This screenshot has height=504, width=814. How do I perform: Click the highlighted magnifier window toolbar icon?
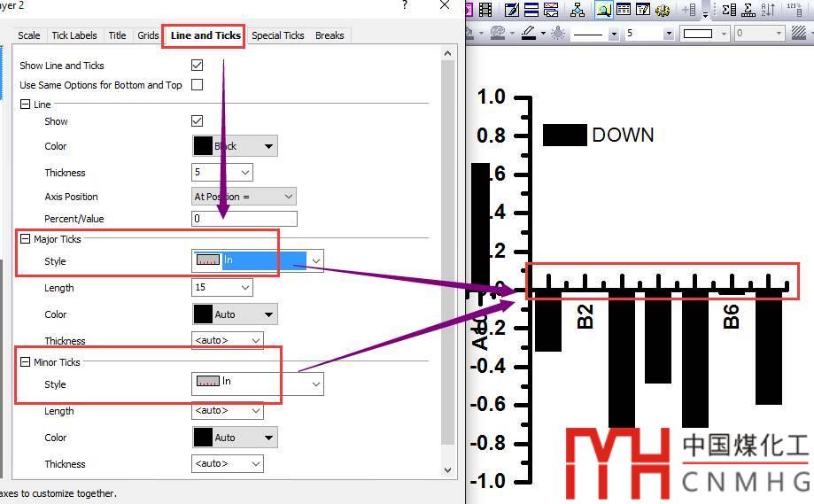point(603,10)
